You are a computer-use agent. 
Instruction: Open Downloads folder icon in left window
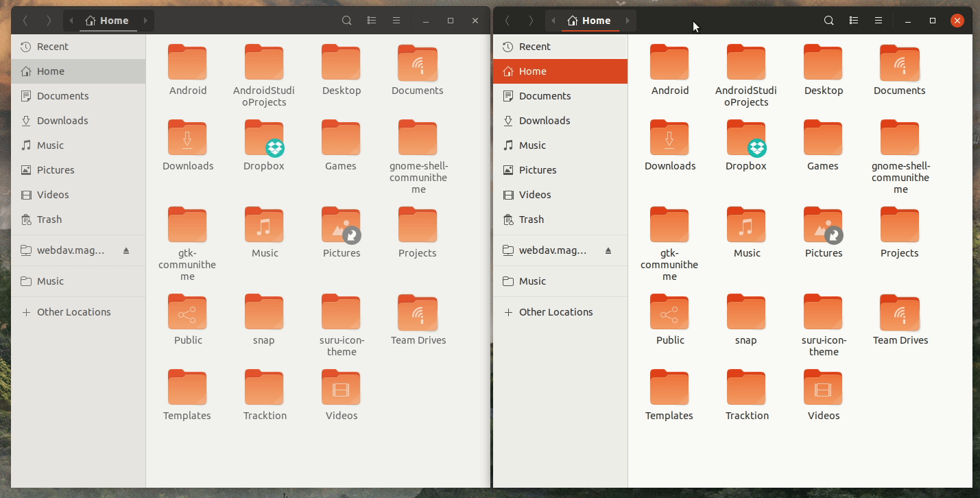(x=187, y=138)
